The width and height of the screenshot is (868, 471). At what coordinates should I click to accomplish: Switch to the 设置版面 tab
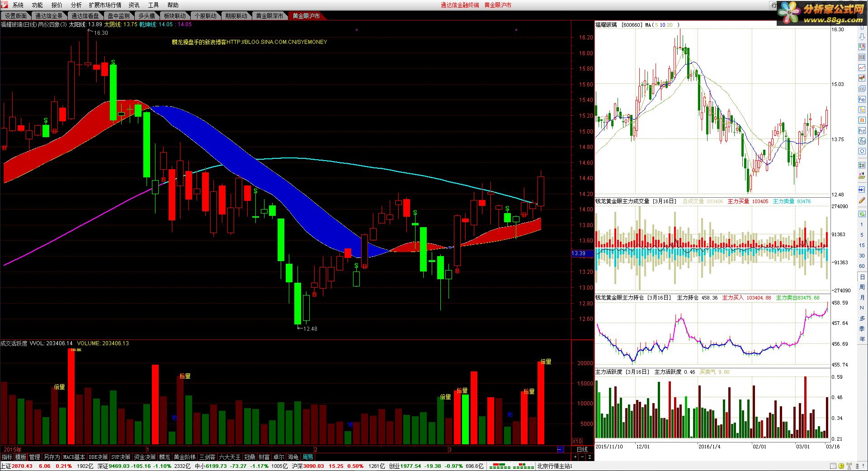pyautogui.click(x=16, y=16)
